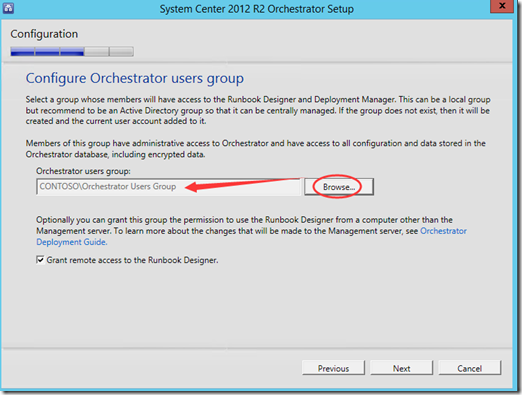Click the Browse... button

[339, 187]
